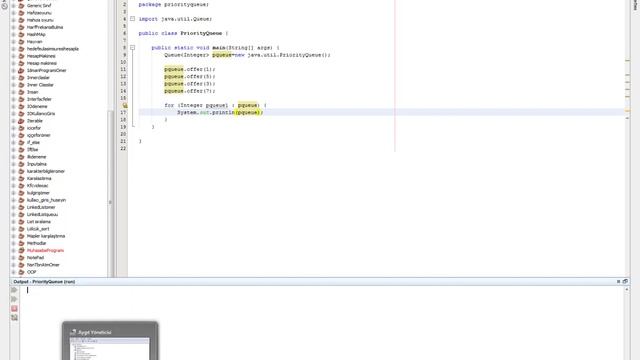Click the if_else project folder icon
This screenshot has height=360, width=640.
pyautogui.click(x=21, y=142)
